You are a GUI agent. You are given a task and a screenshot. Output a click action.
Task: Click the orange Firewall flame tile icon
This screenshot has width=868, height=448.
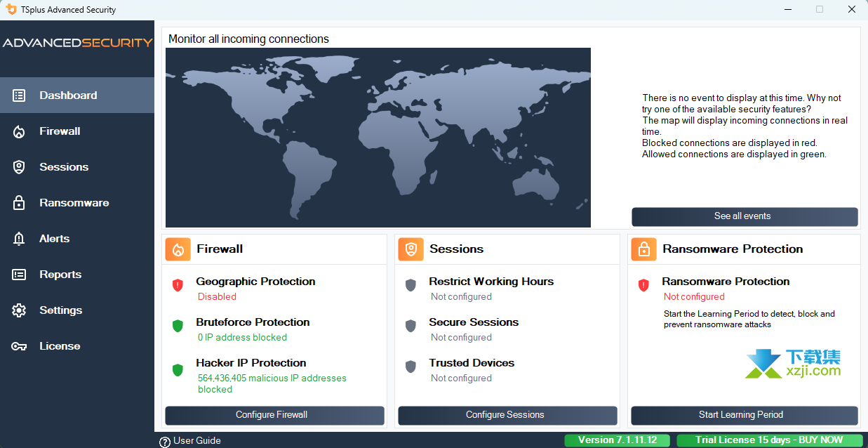(178, 249)
